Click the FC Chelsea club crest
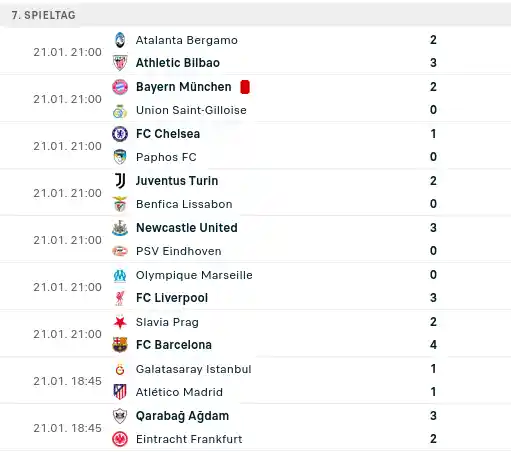 point(120,134)
